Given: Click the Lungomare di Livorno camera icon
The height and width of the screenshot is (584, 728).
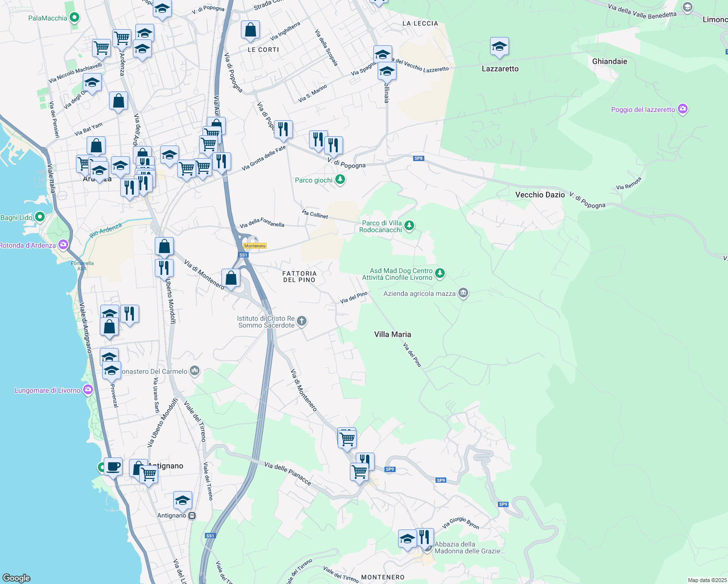Looking at the screenshot, I should pyautogui.click(x=88, y=390).
